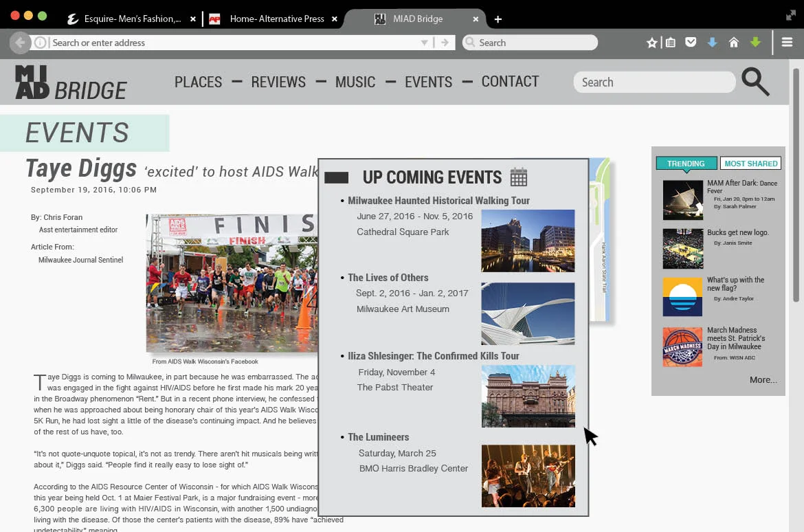This screenshot has width=804, height=532.
Task: Open the CONTACT navigation link
Action: pos(510,82)
